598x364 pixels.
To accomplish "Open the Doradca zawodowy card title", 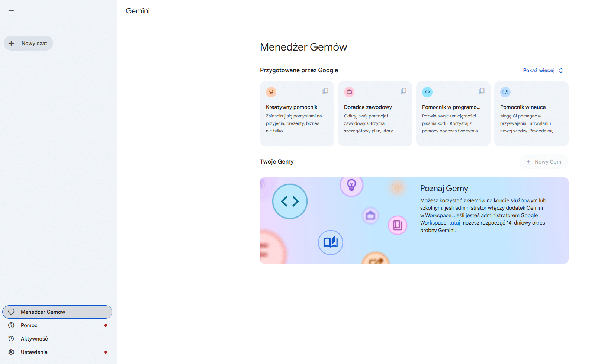I will click(368, 107).
